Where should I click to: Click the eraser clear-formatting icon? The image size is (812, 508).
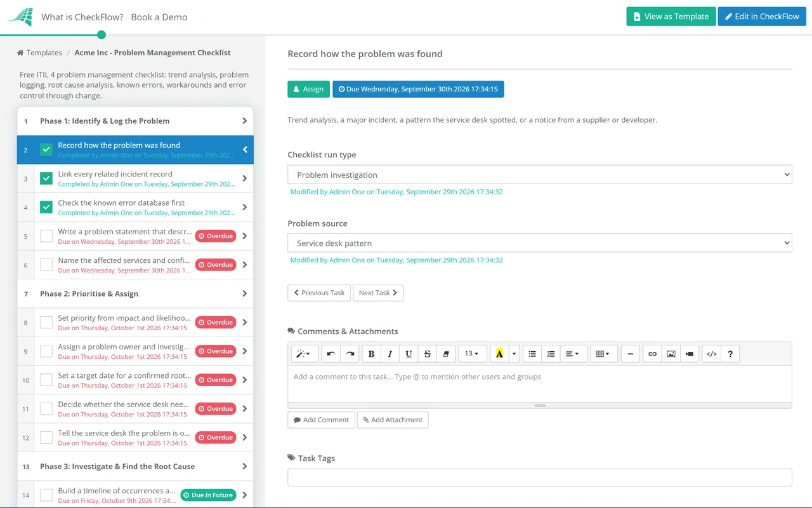tap(446, 354)
